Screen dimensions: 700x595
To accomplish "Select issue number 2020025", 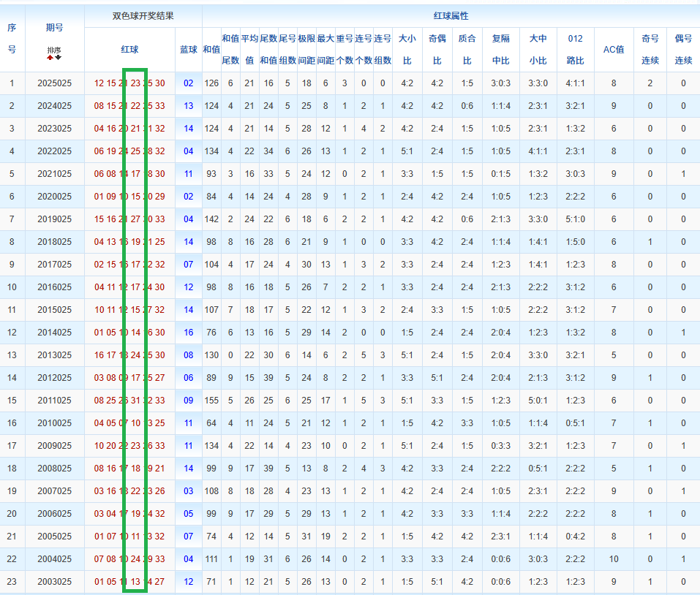I will click(54, 197).
